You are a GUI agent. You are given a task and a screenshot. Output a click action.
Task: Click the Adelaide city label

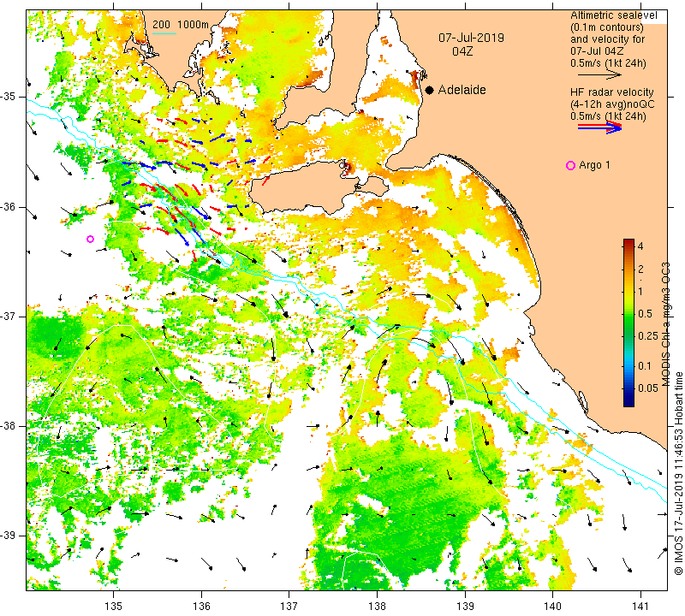tap(462, 90)
